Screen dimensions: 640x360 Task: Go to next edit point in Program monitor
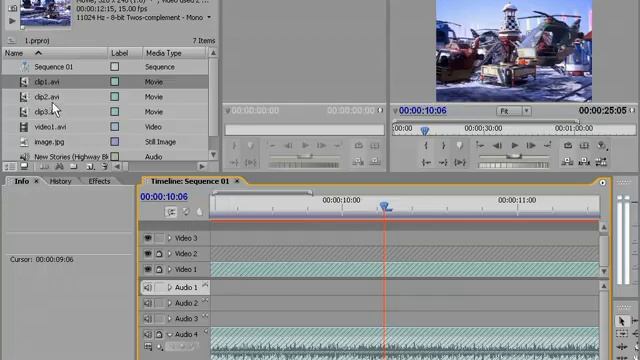[x=548, y=145]
